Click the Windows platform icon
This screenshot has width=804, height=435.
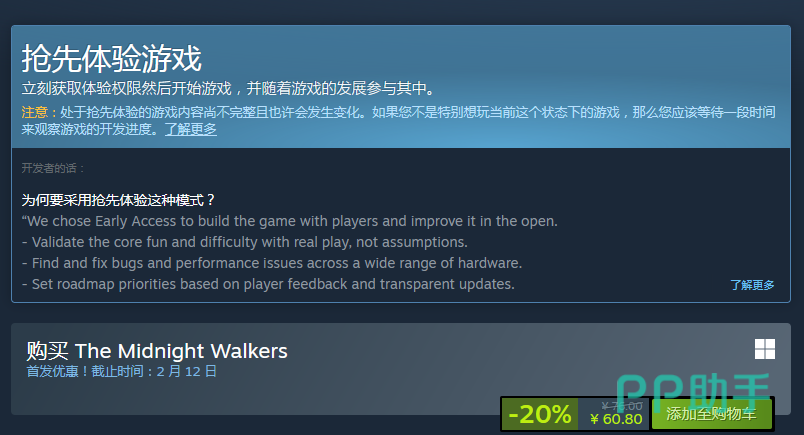[x=765, y=349]
